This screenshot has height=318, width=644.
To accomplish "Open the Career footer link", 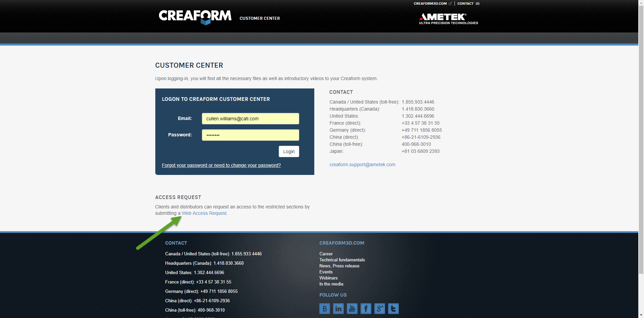I will point(326,254).
